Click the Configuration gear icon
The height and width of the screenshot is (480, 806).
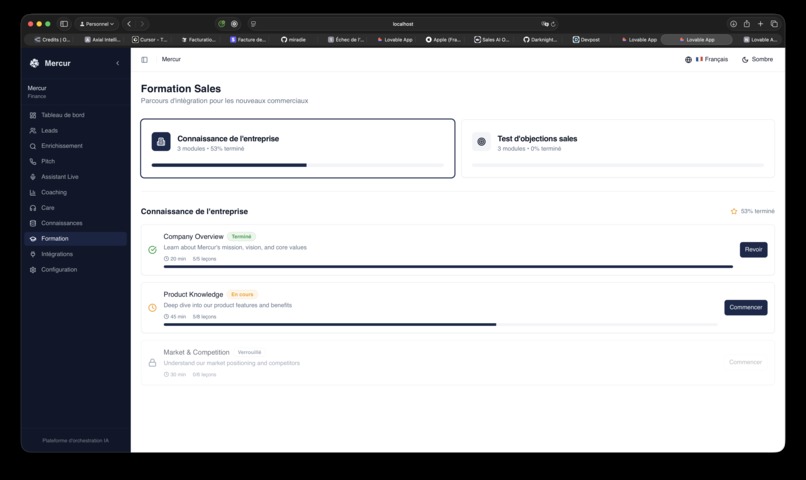33,270
